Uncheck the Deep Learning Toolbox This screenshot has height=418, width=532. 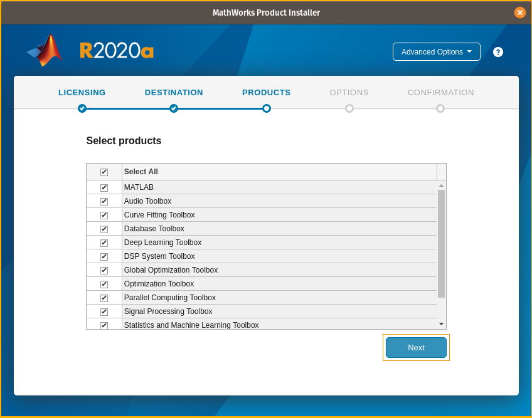(x=104, y=243)
